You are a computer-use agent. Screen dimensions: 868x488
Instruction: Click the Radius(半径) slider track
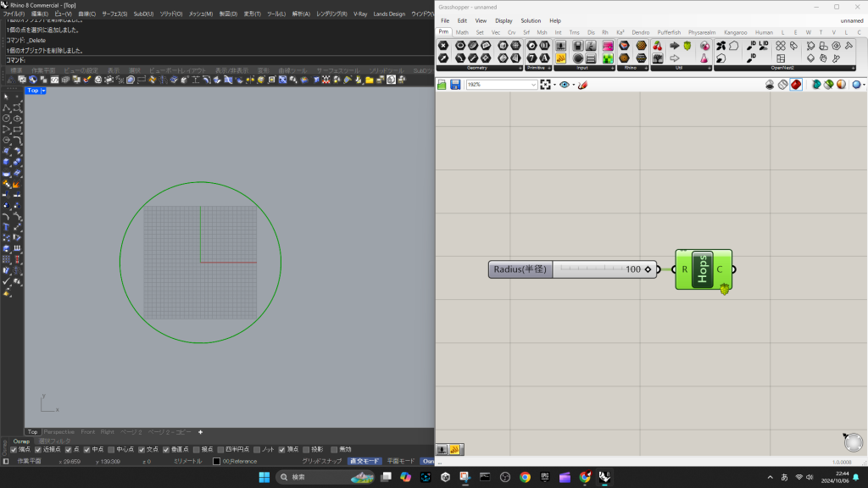[x=590, y=269]
